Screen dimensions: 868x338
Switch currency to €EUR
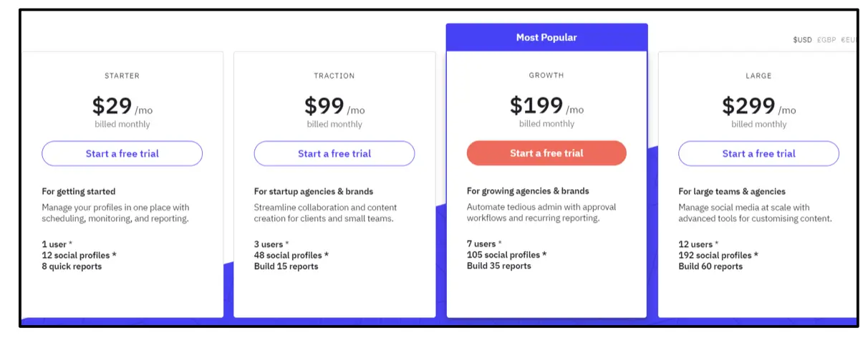(849, 40)
